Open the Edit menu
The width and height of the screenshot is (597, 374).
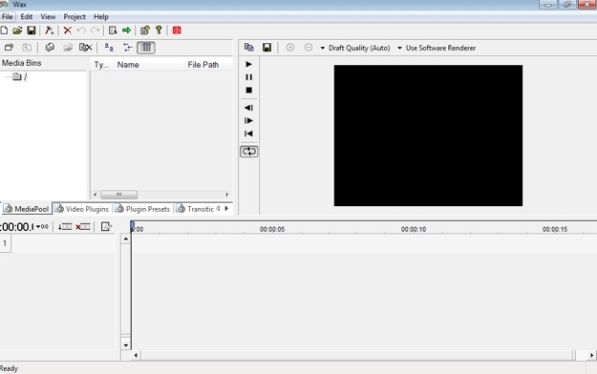[26, 17]
